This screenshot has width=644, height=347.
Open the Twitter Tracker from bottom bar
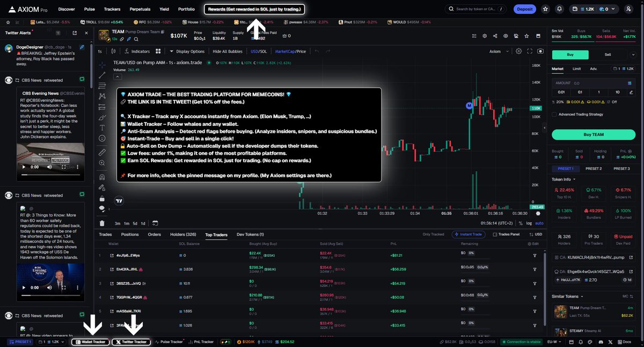(x=131, y=342)
